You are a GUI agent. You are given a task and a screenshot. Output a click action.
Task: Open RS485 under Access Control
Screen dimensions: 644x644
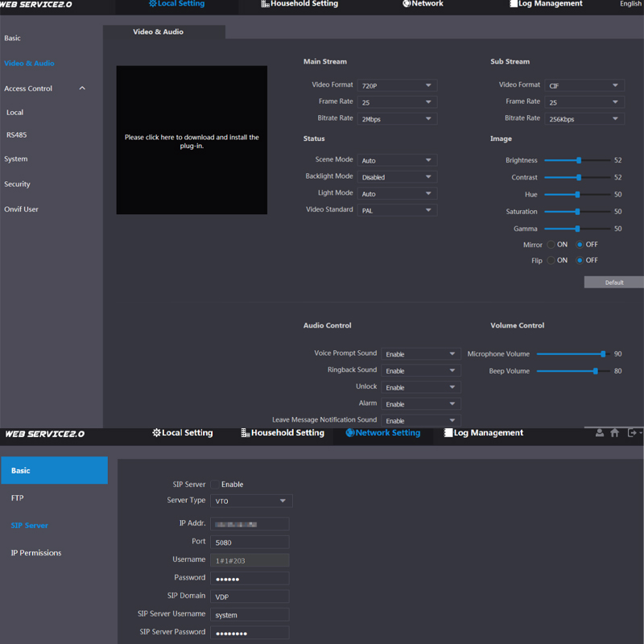tap(16, 134)
